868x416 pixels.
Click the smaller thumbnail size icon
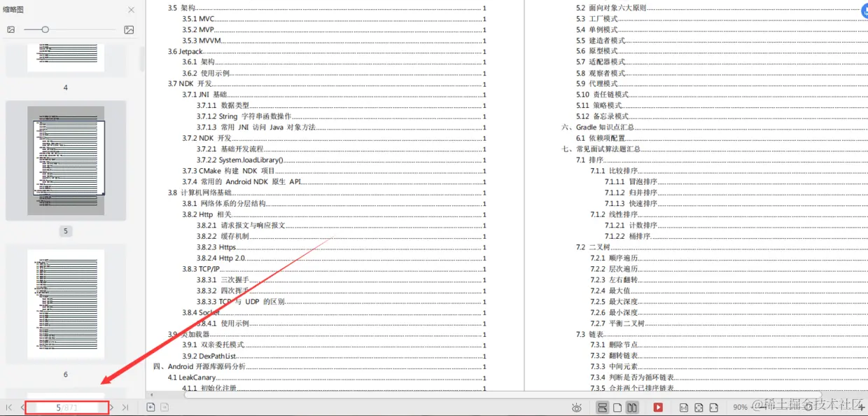click(11, 29)
